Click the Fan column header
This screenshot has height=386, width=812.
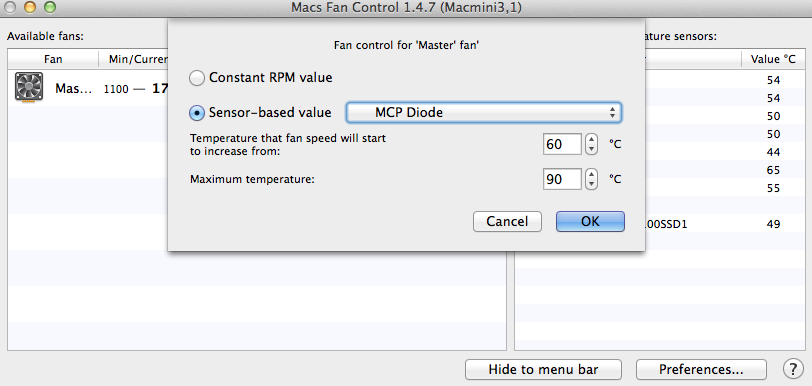[53, 59]
